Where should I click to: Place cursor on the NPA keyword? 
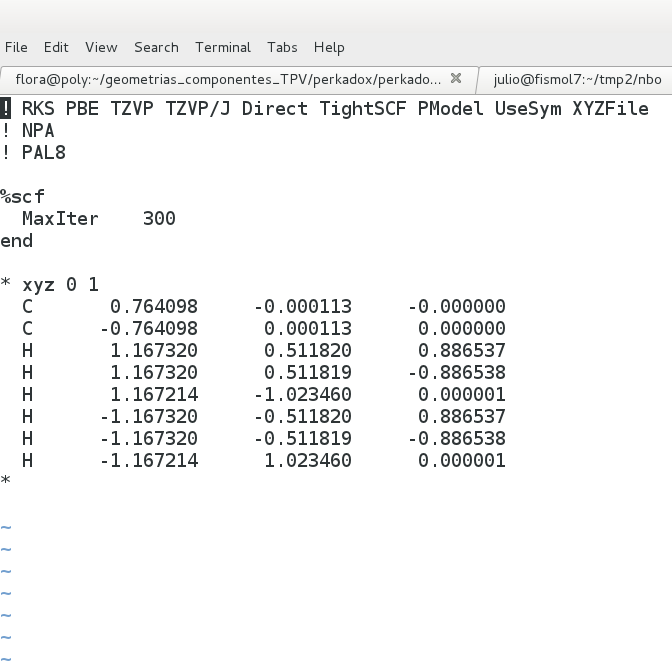click(x=38, y=131)
